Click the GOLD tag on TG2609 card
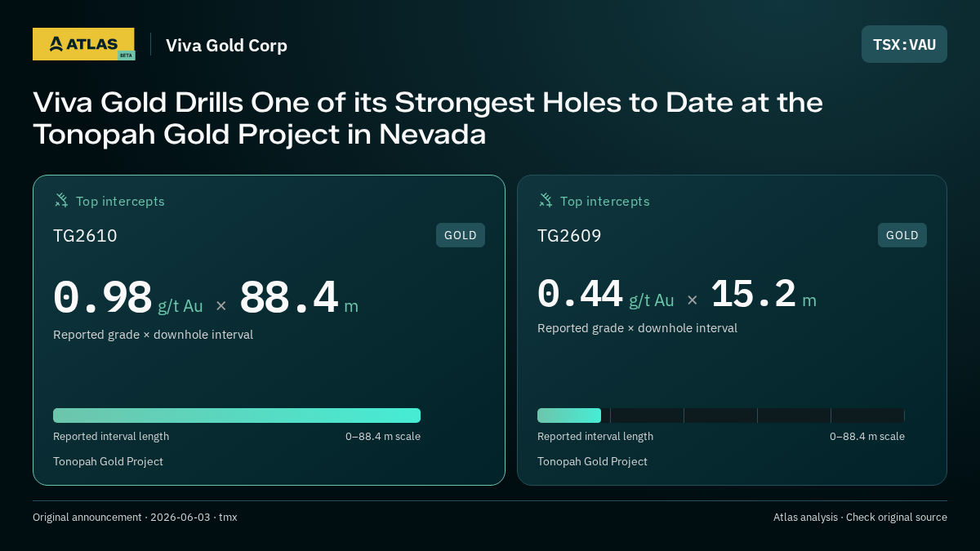Viewport: 980px width, 551px height. point(902,235)
